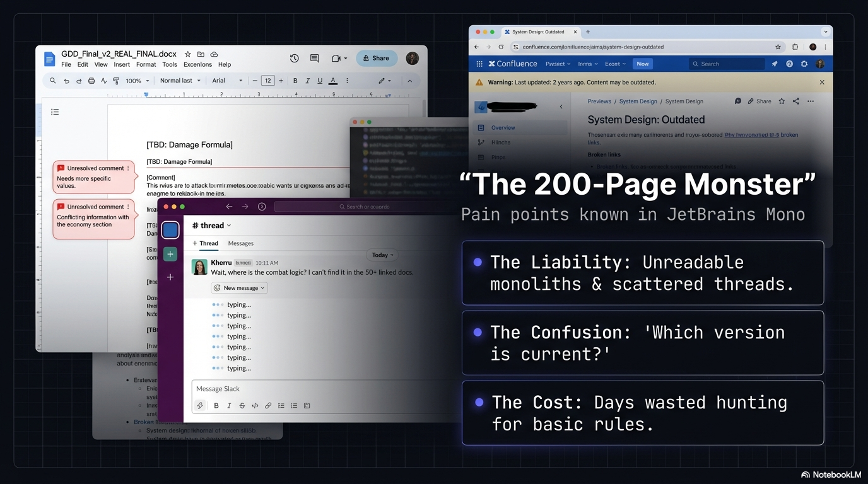Click the comments icon in Google Docs
The height and width of the screenshot is (484, 868).
(314, 58)
